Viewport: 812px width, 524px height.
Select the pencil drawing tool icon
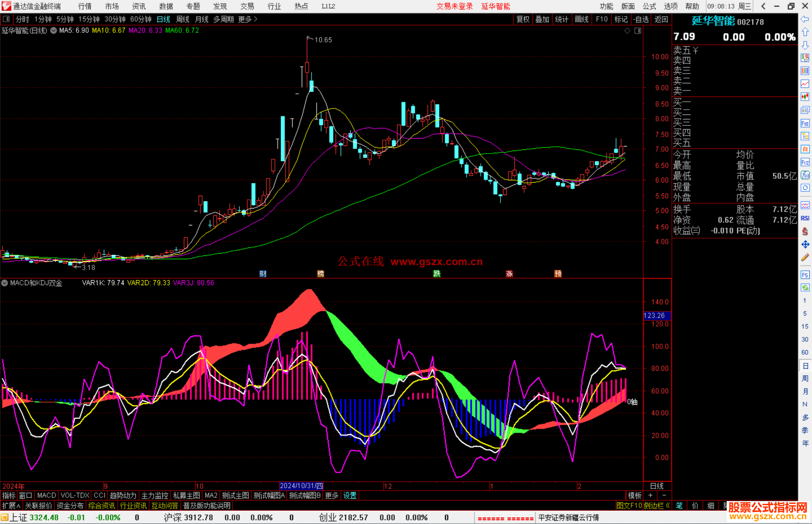click(805, 257)
